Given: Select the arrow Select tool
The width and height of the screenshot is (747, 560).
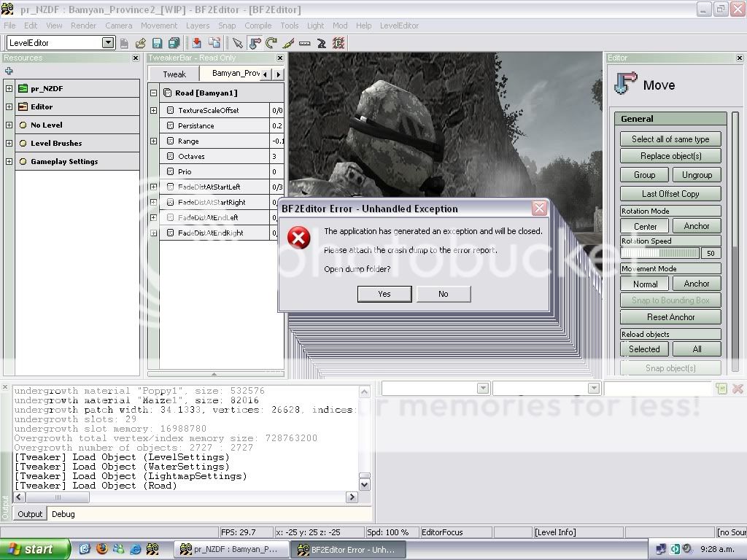Looking at the screenshot, I should (x=238, y=43).
